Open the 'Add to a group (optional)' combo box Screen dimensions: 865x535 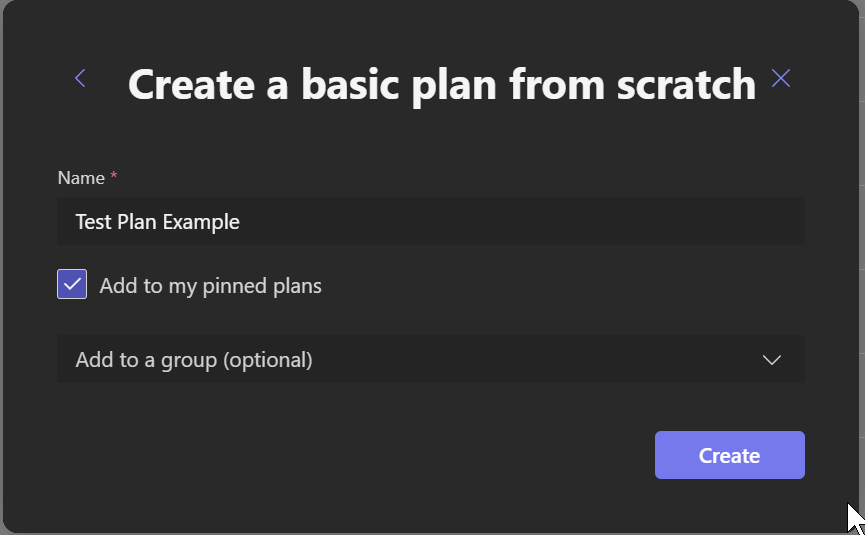[x=431, y=359]
